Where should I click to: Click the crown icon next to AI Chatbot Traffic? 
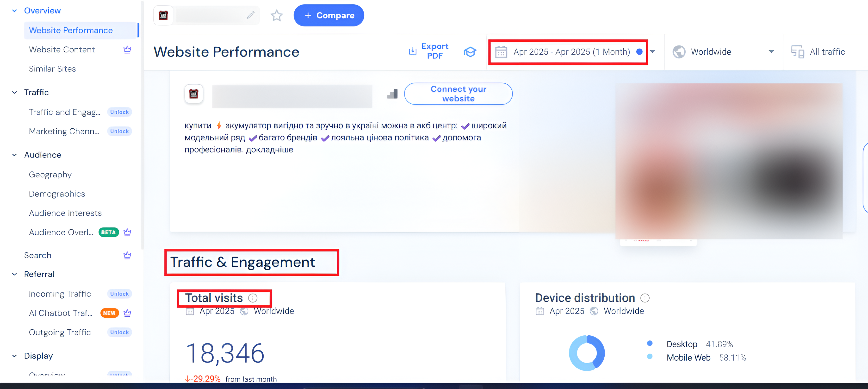127,313
